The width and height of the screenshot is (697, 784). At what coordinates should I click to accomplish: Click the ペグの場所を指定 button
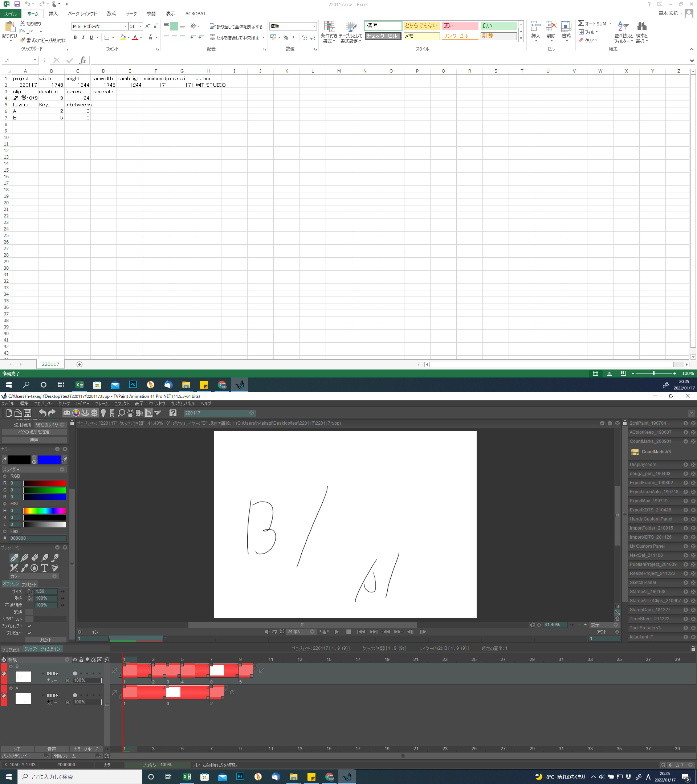pyautogui.click(x=34, y=432)
